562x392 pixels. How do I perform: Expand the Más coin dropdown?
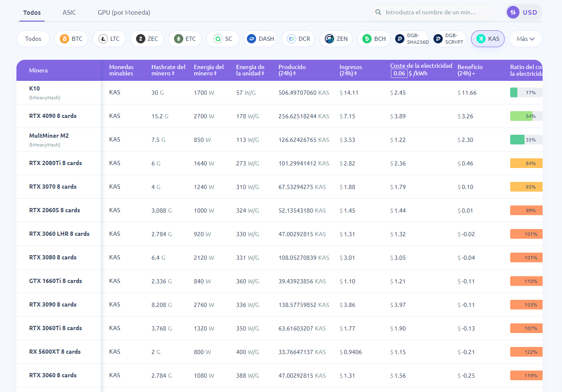click(x=526, y=39)
